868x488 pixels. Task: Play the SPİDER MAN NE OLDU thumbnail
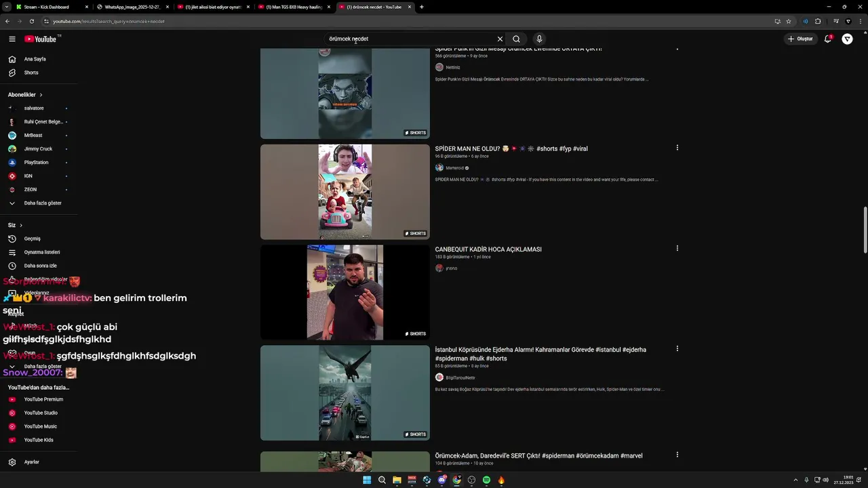(345, 192)
